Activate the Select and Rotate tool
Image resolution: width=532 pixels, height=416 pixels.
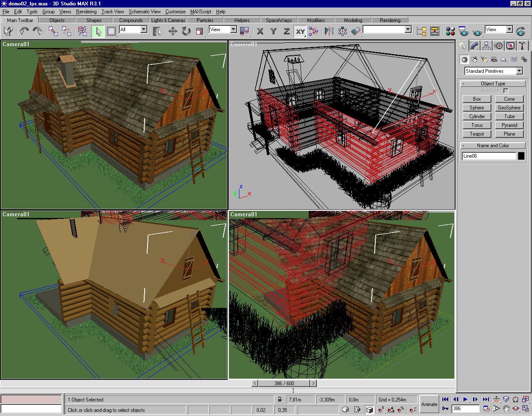(x=186, y=31)
